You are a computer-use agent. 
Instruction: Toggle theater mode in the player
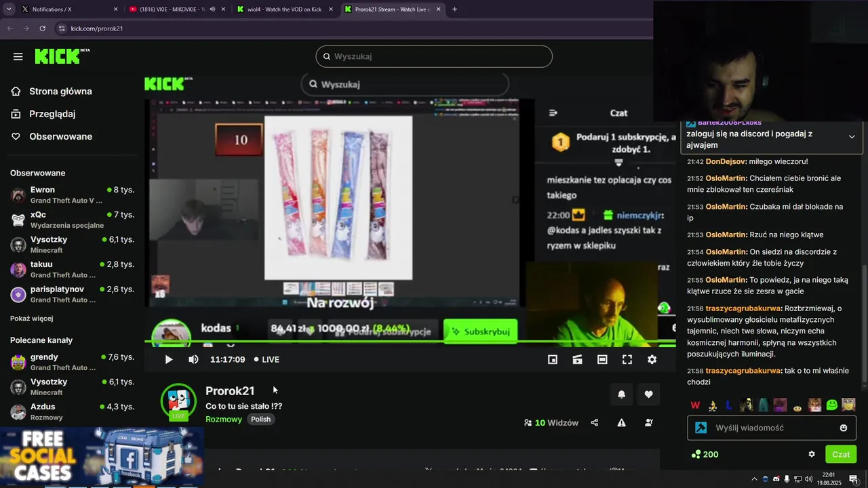(x=602, y=360)
